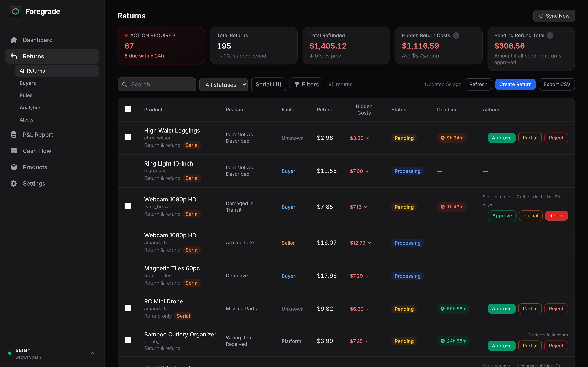Viewport: 588px width, 367px height.
Task: Click into the Search input field
Action: (160, 84)
